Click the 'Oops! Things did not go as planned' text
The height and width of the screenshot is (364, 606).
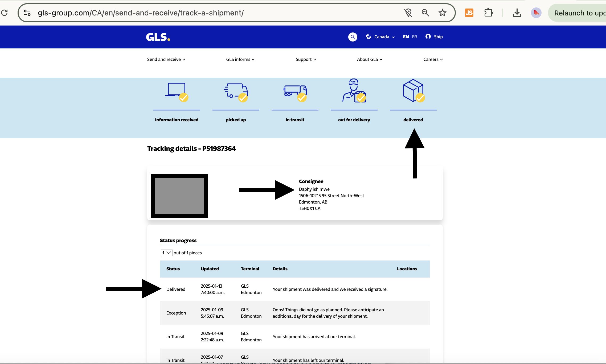click(328, 313)
